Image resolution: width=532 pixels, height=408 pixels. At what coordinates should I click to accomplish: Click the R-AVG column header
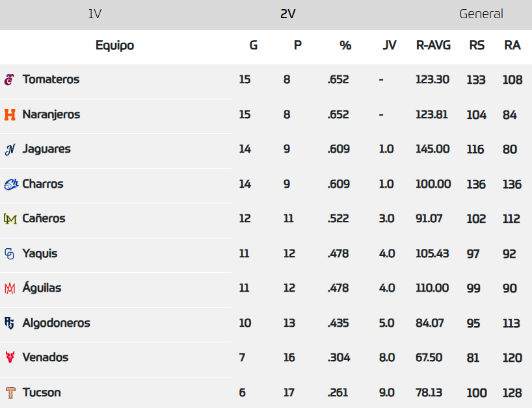click(433, 45)
